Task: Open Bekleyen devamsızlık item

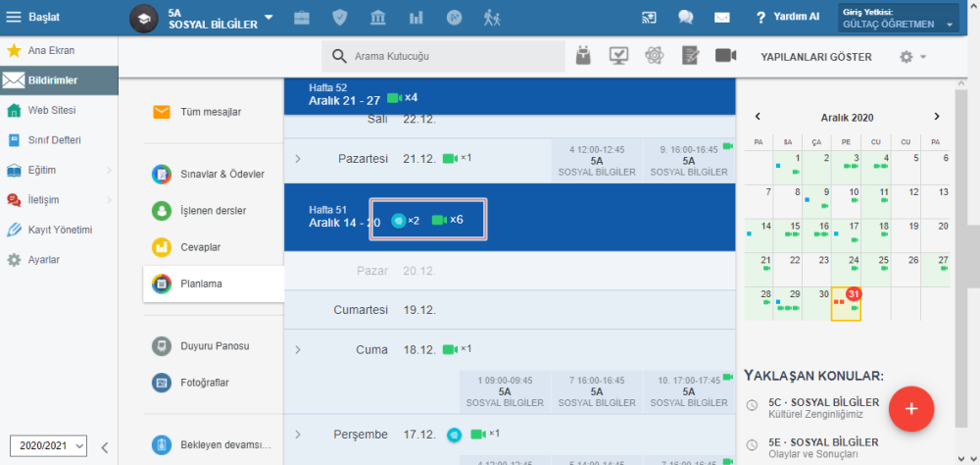Action: pos(214,445)
